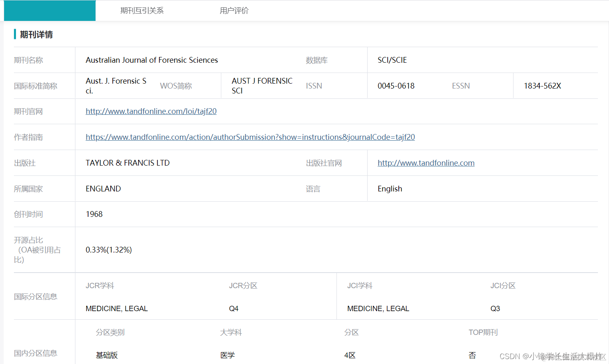609x364 pixels.
Task: Click the SCI/SCIE database value
Action: coord(392,60)
